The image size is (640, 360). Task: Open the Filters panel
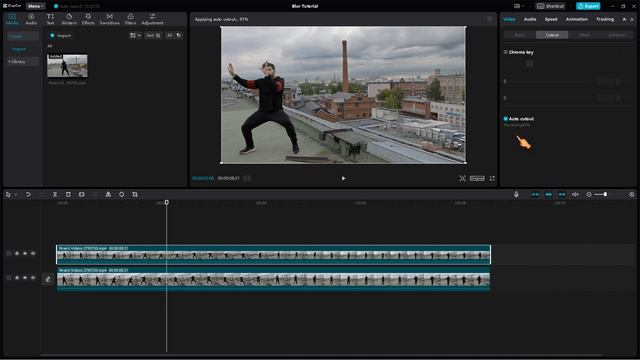pyautogui.click(x=131, y=19)
